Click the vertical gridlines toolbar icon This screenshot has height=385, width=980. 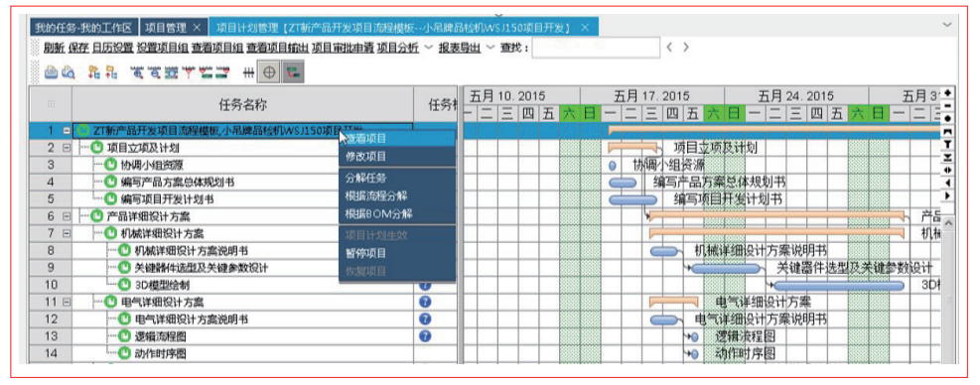pyautogui.click(x=249, y=72)
